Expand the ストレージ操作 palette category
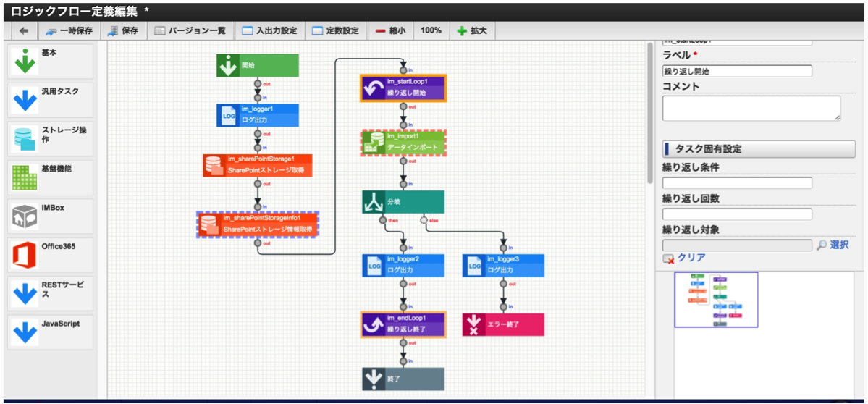This screenshot has height=404, width=868. pos(51,138)
